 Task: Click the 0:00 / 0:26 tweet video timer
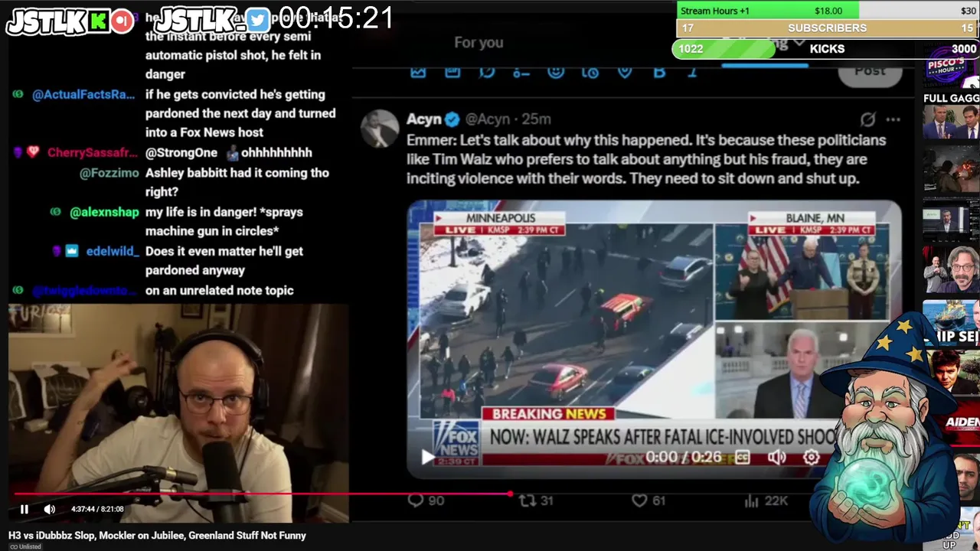pos(684,457)
